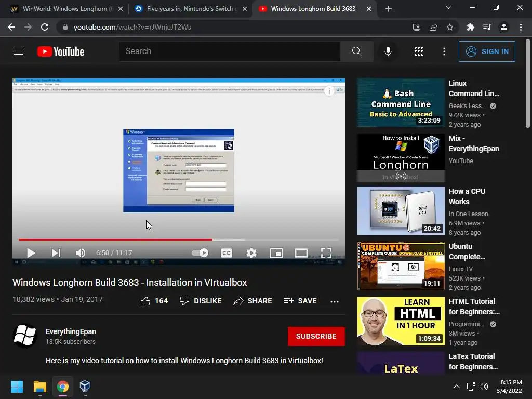Open the video info card icon
The height and width of the screenshot is (399, 532).
tap(329, 91)
